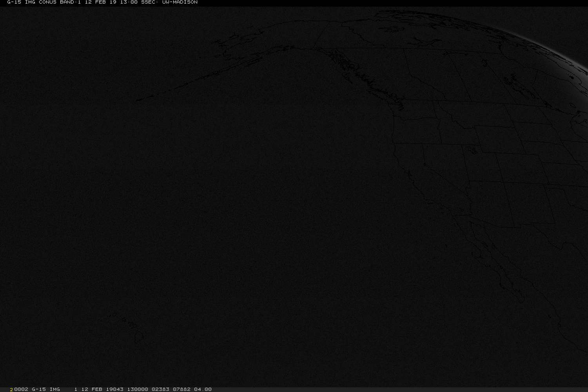Click the '19043' value in footer

point(114,389)
